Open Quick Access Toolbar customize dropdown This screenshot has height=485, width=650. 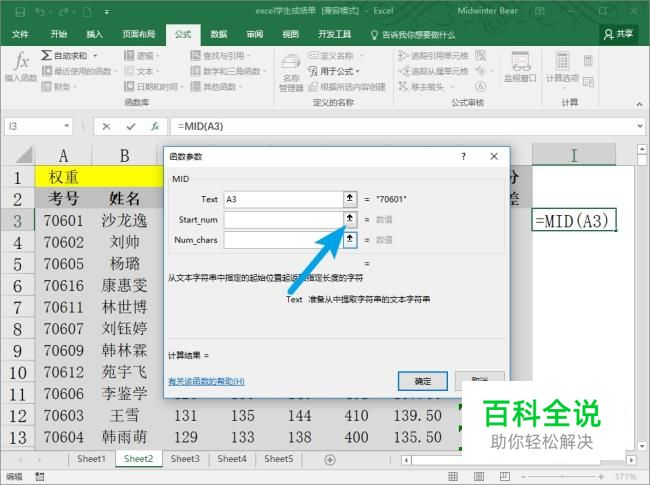pos(107,12)
